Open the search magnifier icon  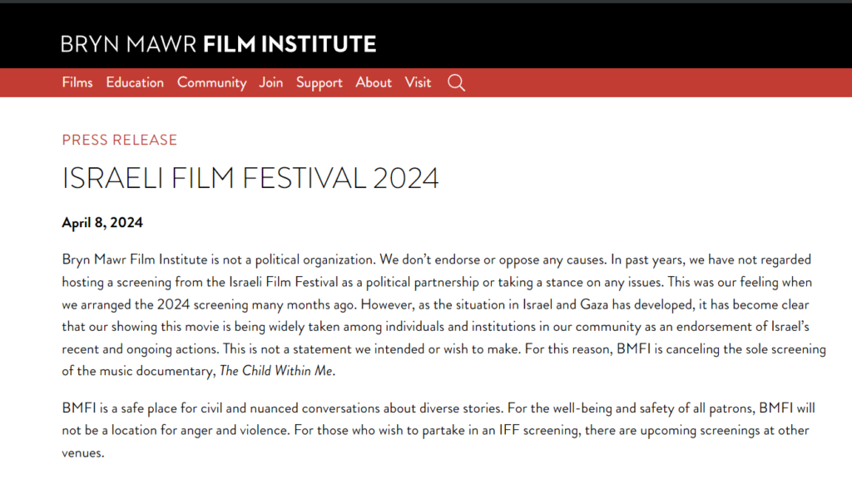(x=456, y=82)
